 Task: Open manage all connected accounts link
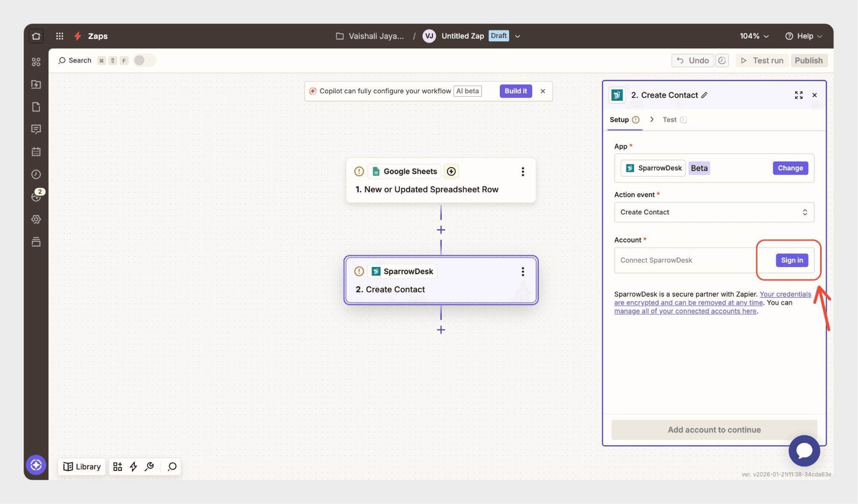(x=685, y=311)
